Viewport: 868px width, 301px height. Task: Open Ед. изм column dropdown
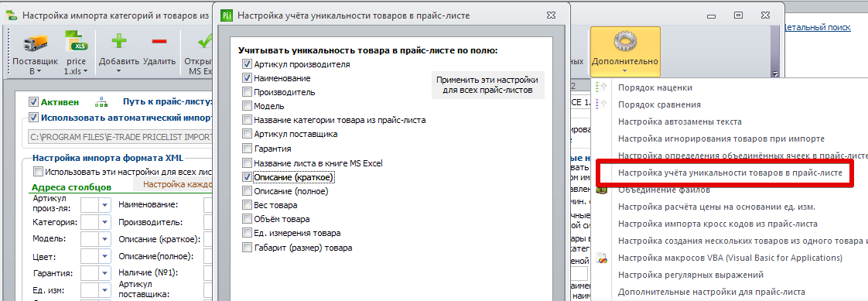[x=105, y=290]
